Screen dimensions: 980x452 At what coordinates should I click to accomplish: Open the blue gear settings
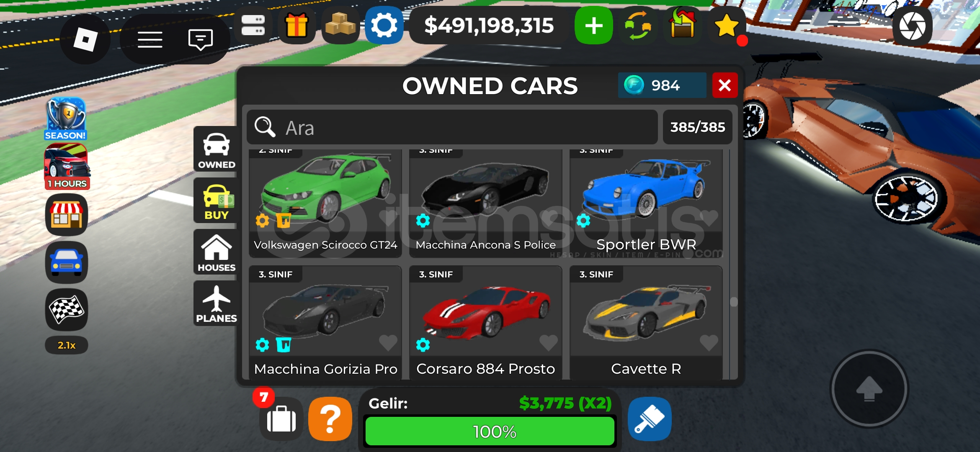(384, 25)
